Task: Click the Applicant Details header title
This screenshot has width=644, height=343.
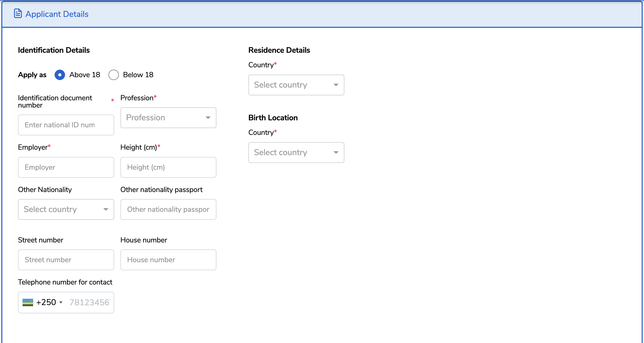Action: click(57, 14)
